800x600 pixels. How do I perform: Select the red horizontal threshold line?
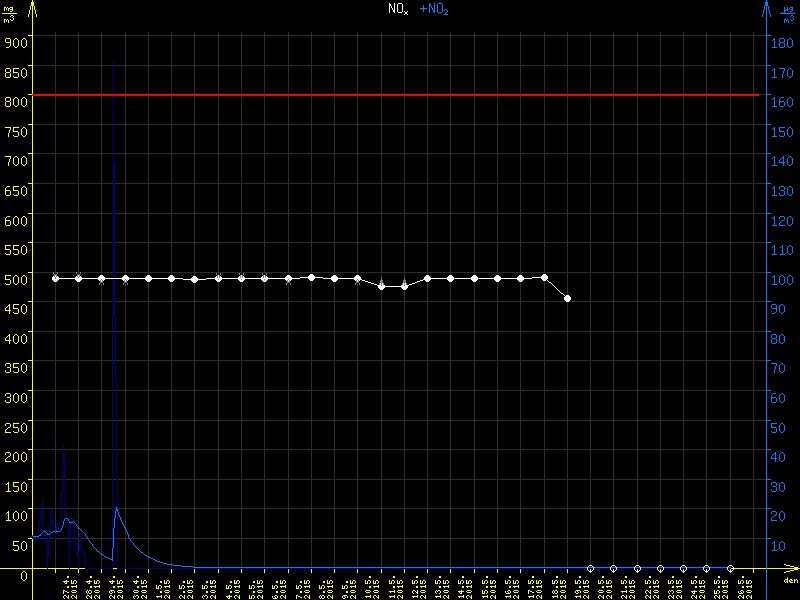tap(400, 95)
